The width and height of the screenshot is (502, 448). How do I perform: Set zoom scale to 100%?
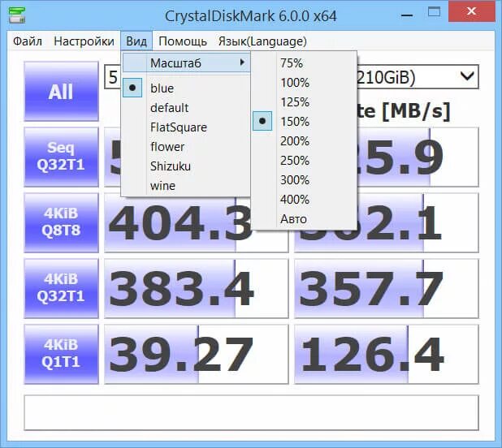304,83
